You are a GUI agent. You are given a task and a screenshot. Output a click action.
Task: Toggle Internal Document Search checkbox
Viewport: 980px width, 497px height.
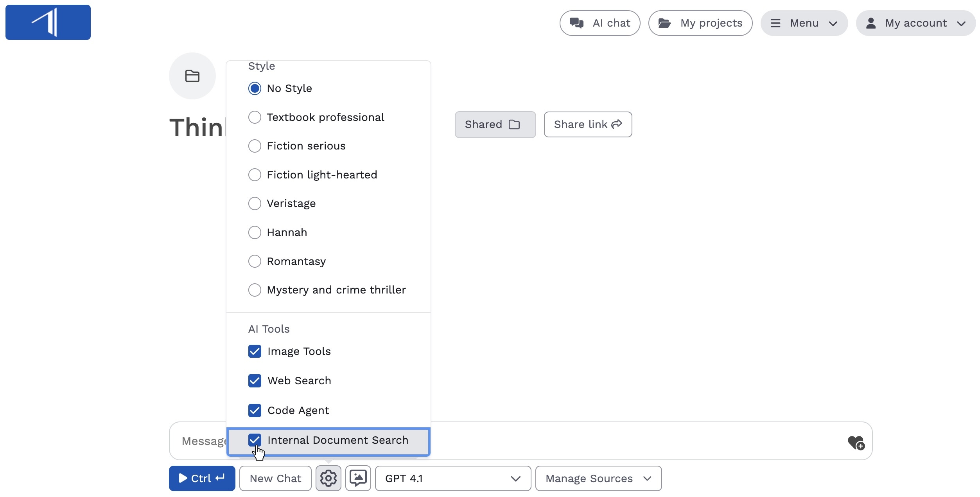(255, 440)
